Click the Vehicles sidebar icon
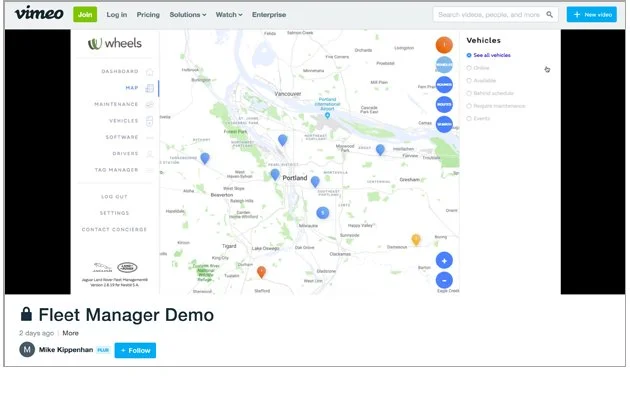The image size is (630, 400). [x=149, y=121]
